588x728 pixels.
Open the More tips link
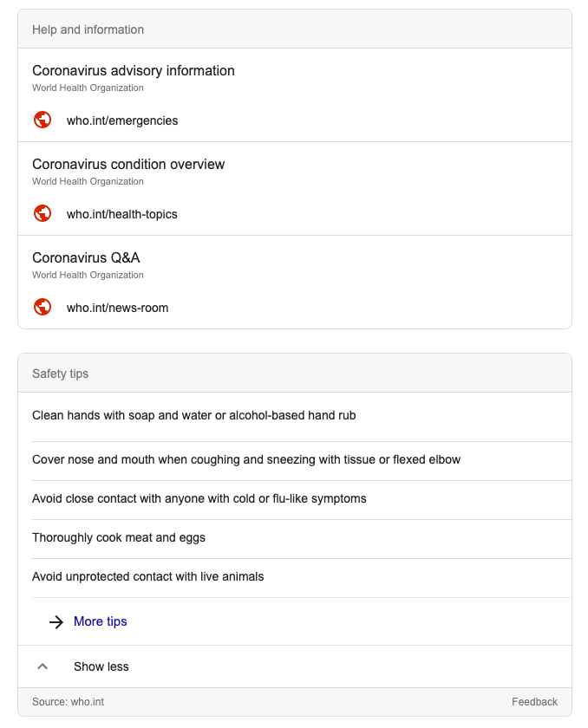coord(101,621)
